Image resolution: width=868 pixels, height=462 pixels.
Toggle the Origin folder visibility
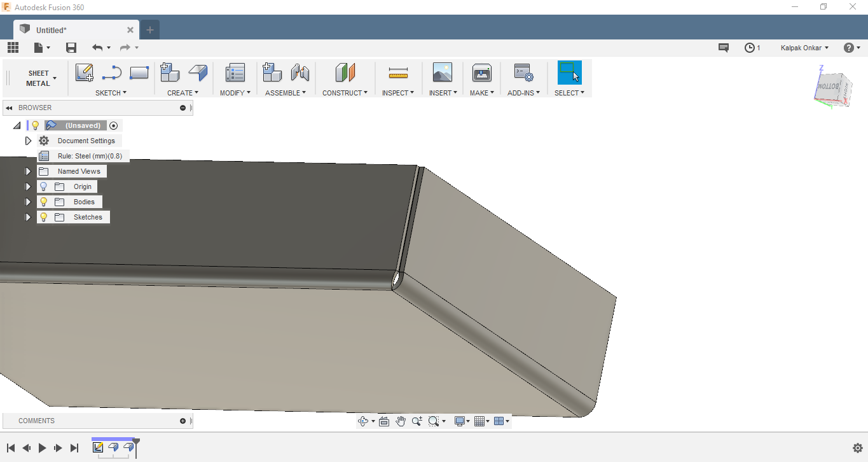point(43,186)
